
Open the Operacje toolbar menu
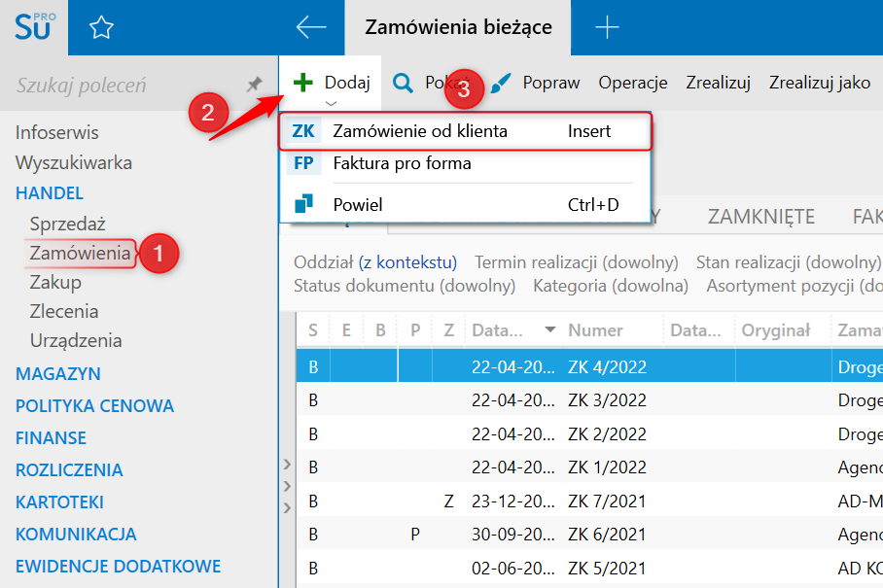click(633, 83)
